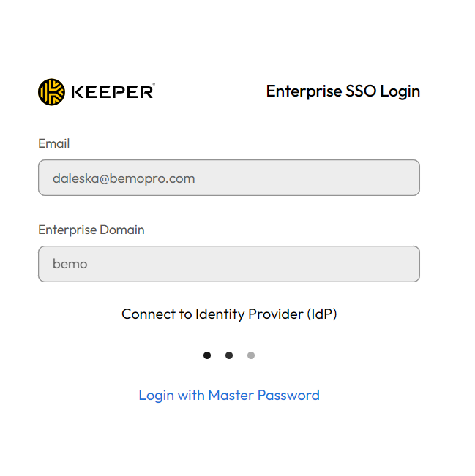This screenshot has height=476, width=475.
Task: Focus the Email input field
Action: tap(228, 178)
